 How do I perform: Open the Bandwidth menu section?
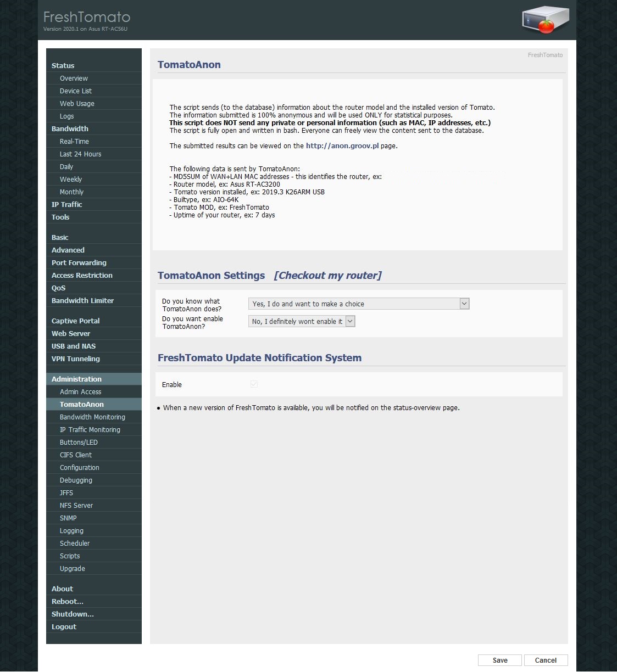click(x=94, y=129)
